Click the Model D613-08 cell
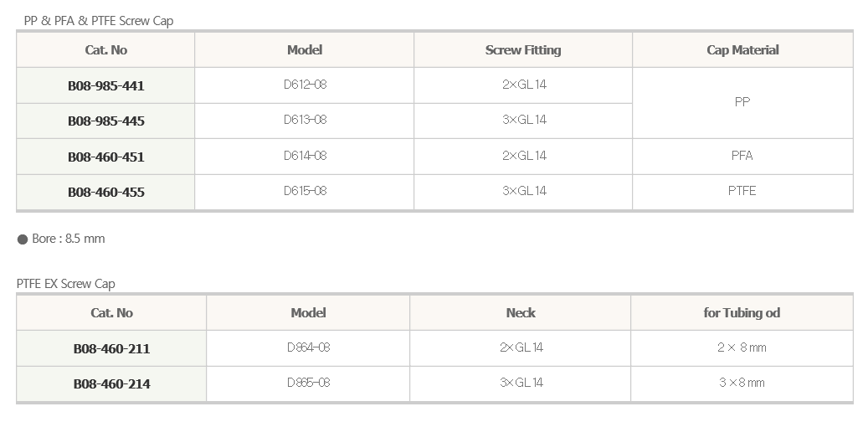This screenshot has height=422, width=868. pos(305,121)
